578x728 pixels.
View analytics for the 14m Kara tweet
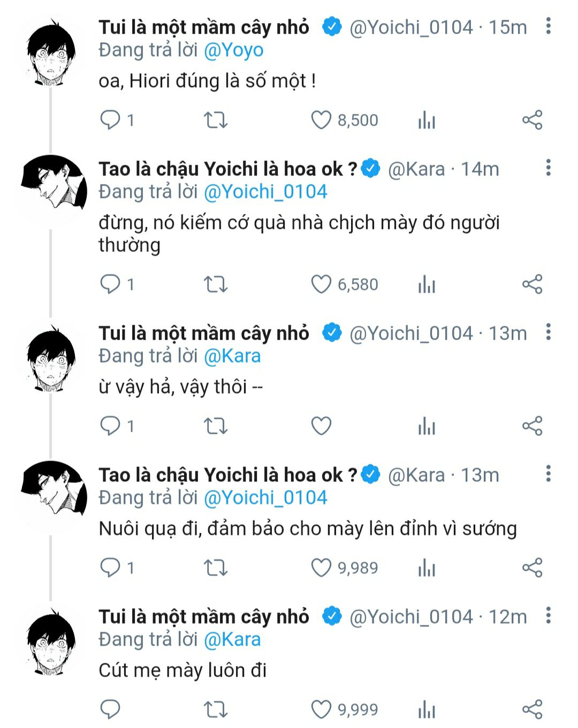pyautogui.click(x=427, y=285)
